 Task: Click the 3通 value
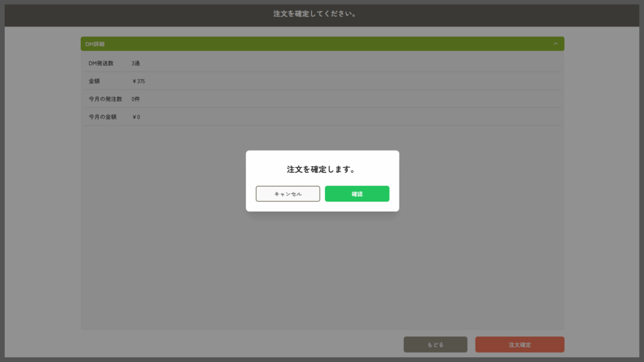click(136, 63)
